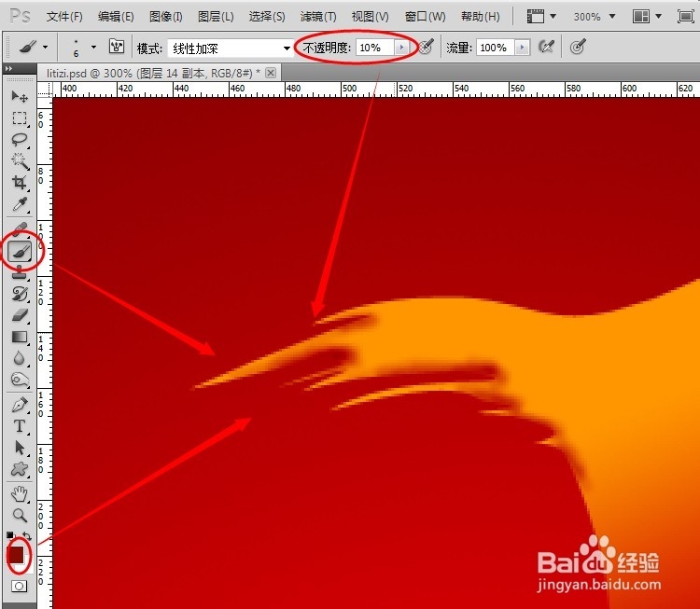Screen dimensions: 700x609
Task: Open the 图像(I) menu
Action: pos(165,17)
